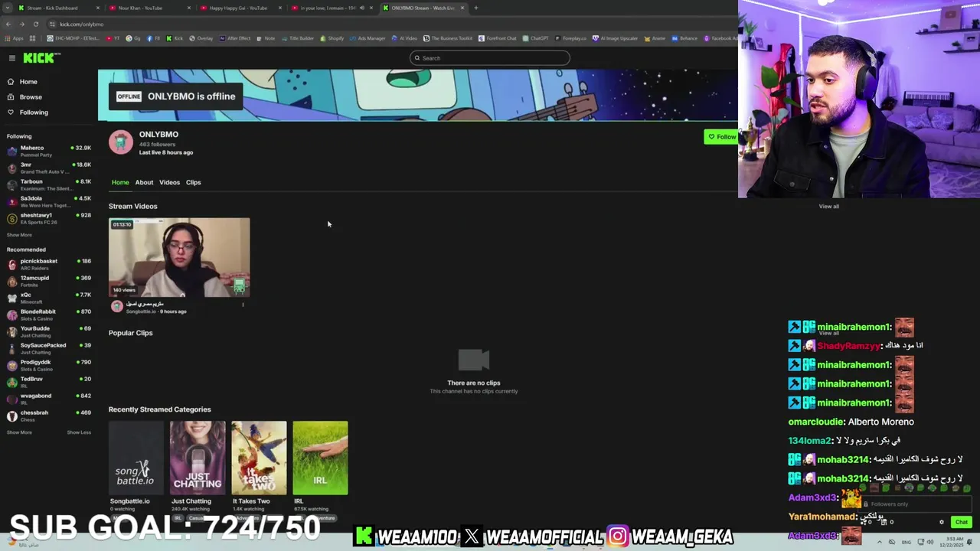
Task: Switch to the Videos tab
Action: click(x=169, y=182)
